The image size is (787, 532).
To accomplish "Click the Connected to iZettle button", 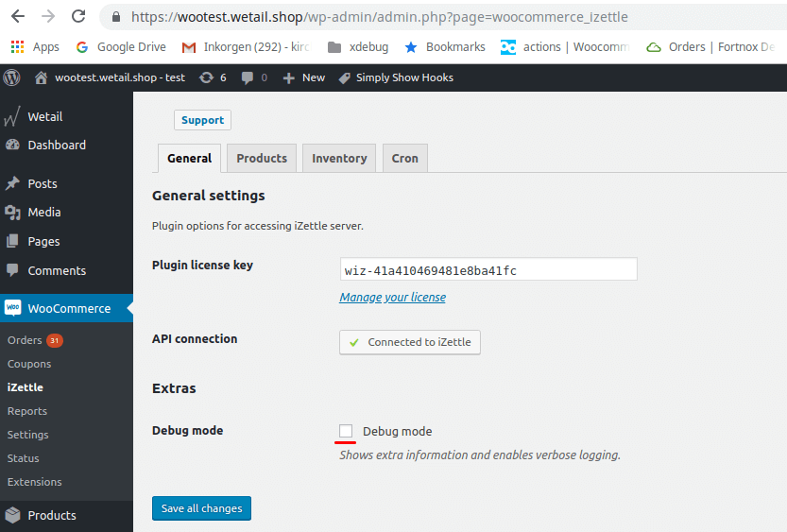I will click(409, 342).
